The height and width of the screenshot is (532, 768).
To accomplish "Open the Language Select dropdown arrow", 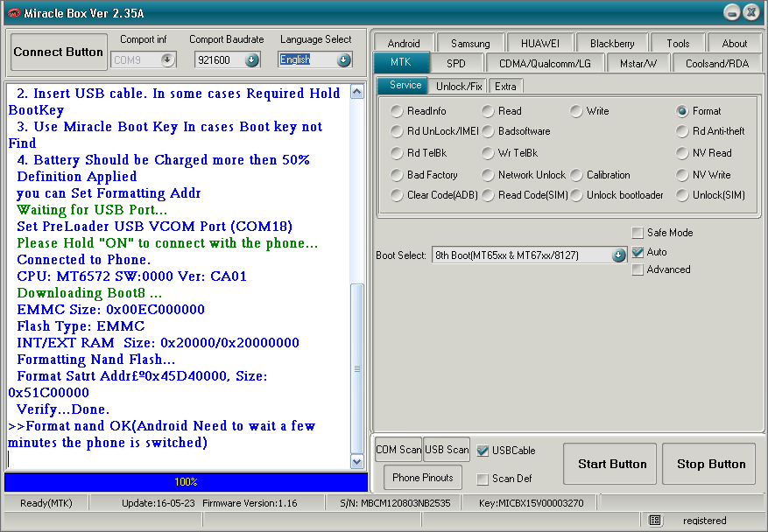I will pos(344,59).
